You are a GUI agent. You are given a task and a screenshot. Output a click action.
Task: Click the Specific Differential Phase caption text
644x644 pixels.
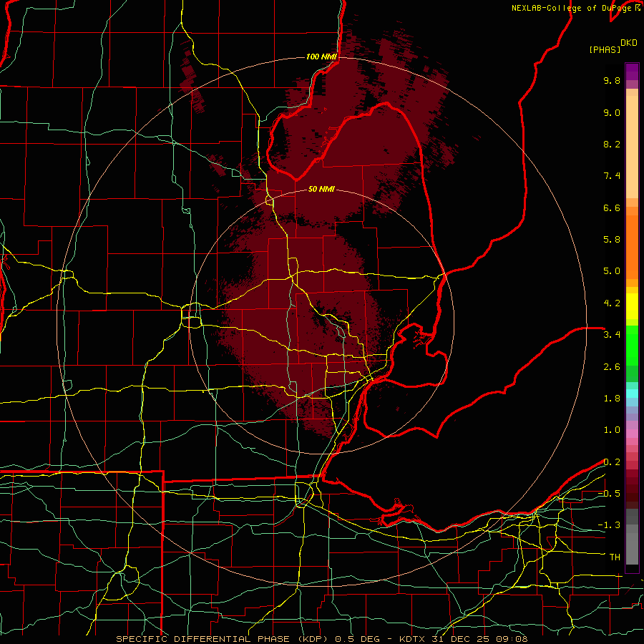[321, 639]
